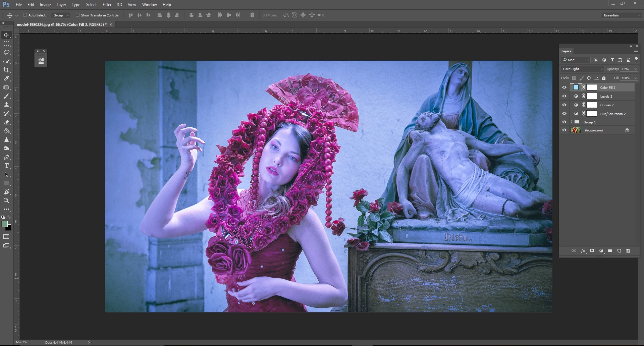644x346 pixels.
Task: Select the Move tool
Action: coord(6,35)
